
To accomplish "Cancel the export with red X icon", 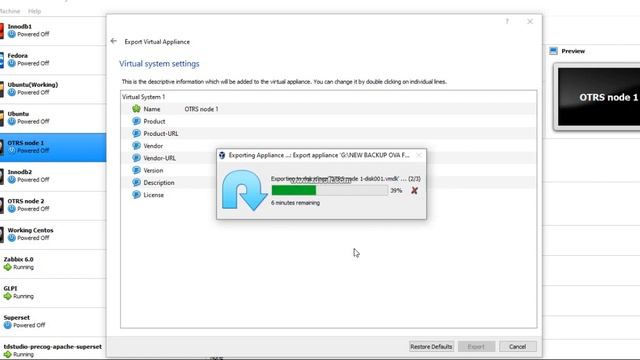I will pos(414,191).
